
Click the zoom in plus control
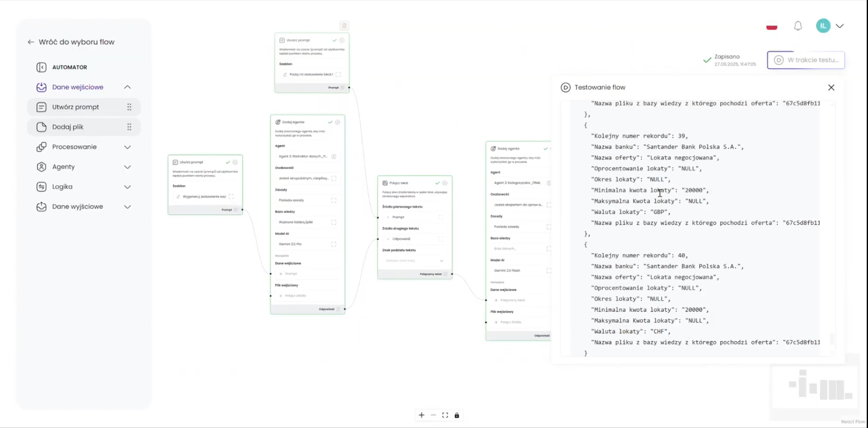tap(421, 415)
